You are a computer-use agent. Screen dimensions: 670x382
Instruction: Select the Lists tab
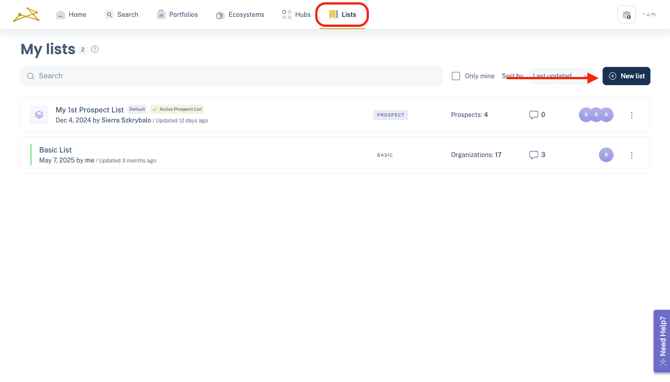tap(342, 15)
